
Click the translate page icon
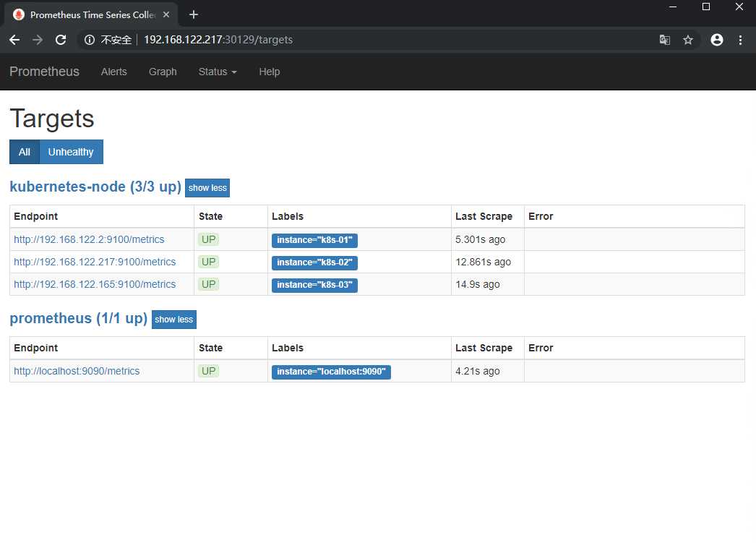[664, 40]
